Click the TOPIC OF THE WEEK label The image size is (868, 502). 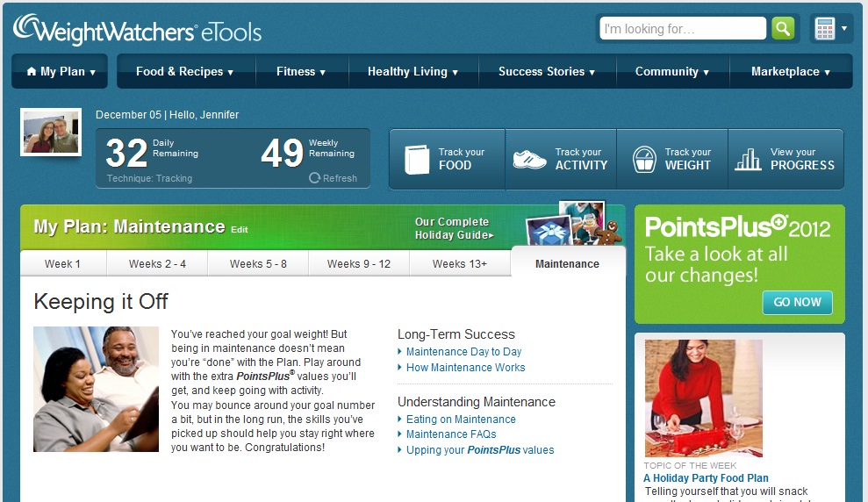click(690, 465)
